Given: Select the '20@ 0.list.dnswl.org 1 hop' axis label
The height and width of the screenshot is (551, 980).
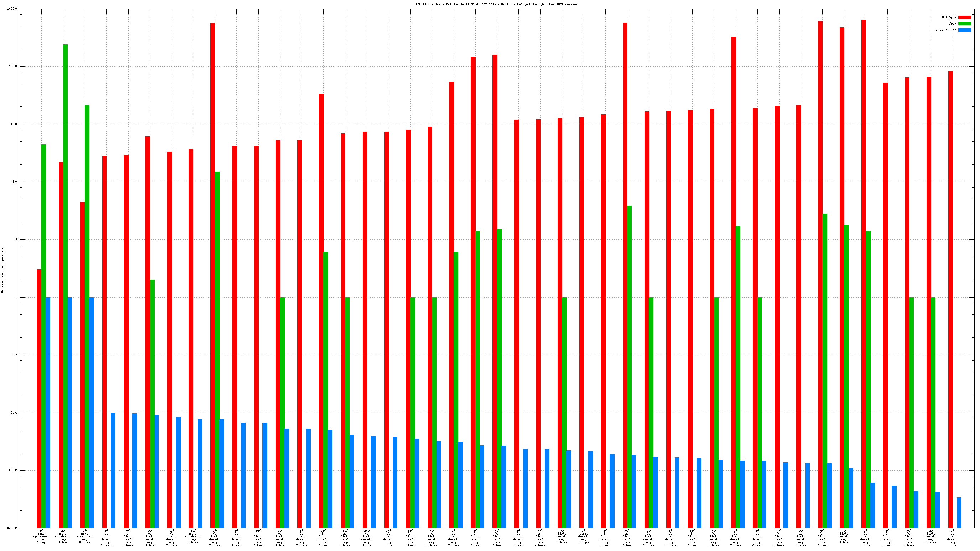Looking at the screenshot, I should tap(366, 537).
